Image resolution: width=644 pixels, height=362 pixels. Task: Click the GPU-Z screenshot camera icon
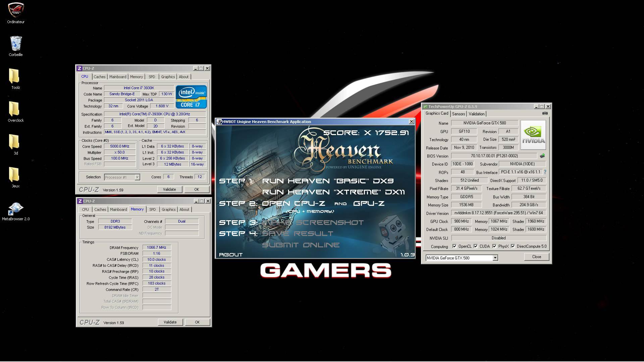point(545,113)
